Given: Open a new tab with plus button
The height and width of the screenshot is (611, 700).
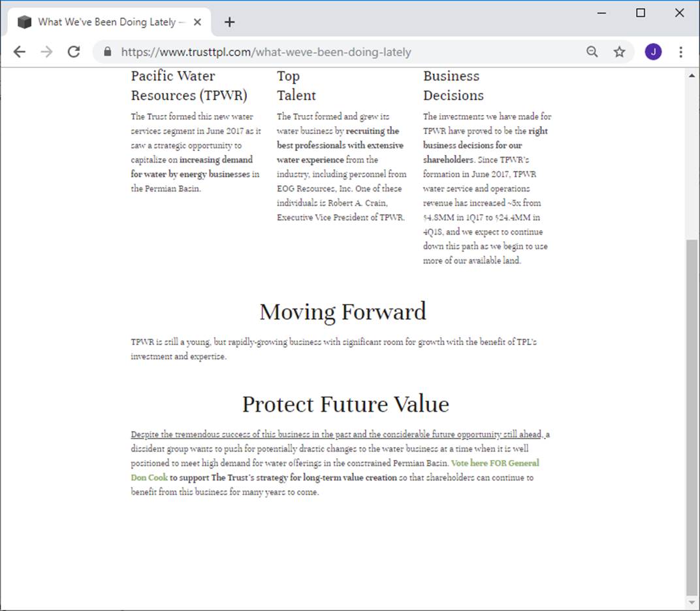Looking at the screenshot, I should 229,22.
